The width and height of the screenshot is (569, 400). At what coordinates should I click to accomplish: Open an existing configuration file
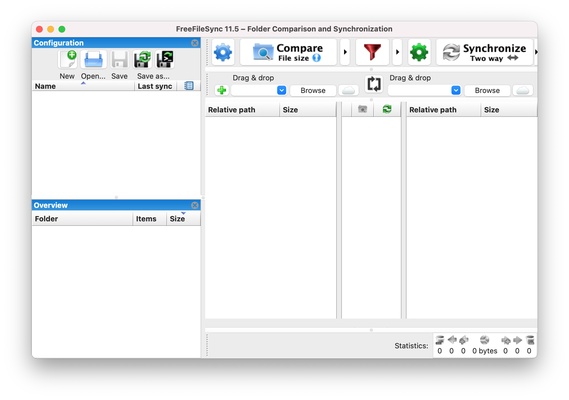pos(94,60)
